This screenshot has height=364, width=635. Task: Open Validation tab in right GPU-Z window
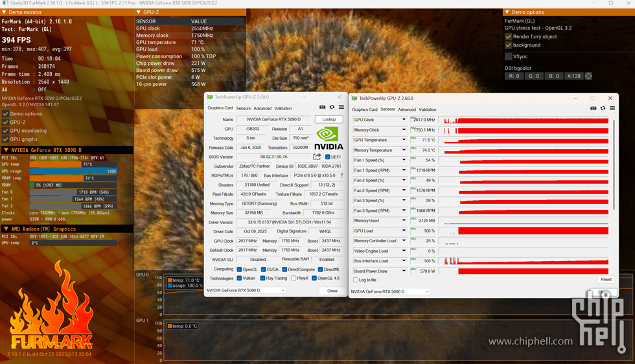(428, 109)
